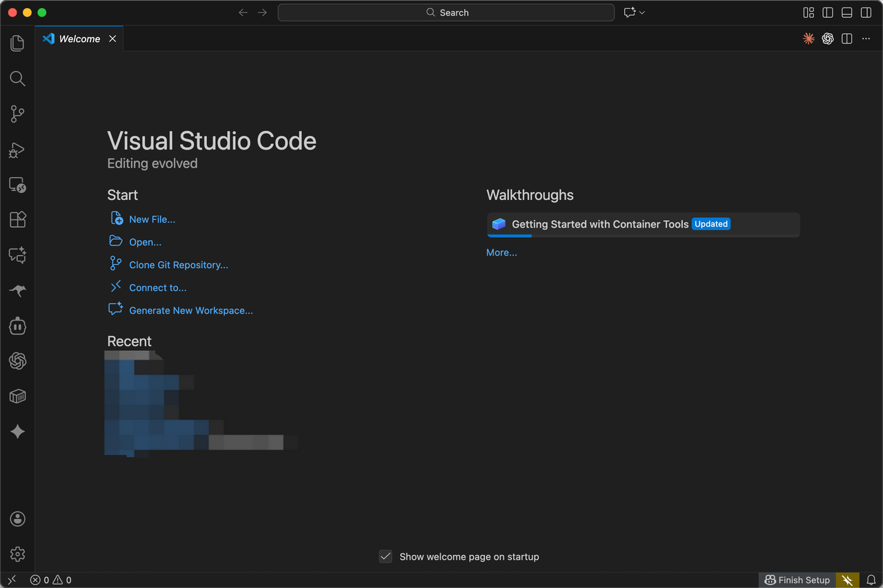Click the More... walkthroughs link

tap(502, 252)
